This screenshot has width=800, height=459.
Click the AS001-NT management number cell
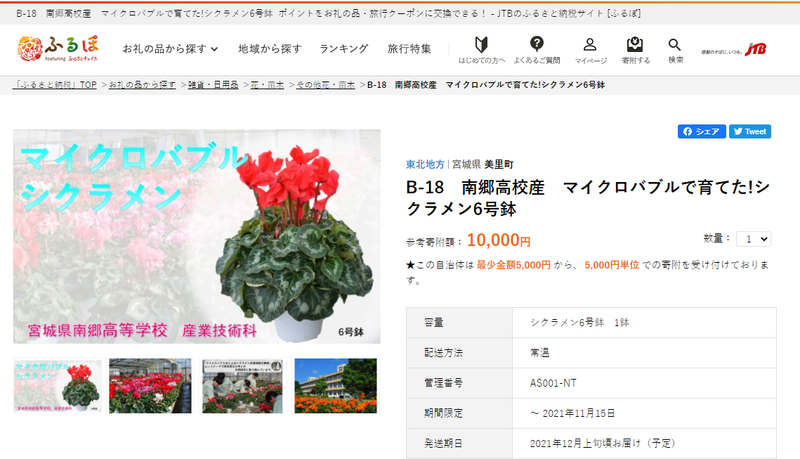[644, 383]
